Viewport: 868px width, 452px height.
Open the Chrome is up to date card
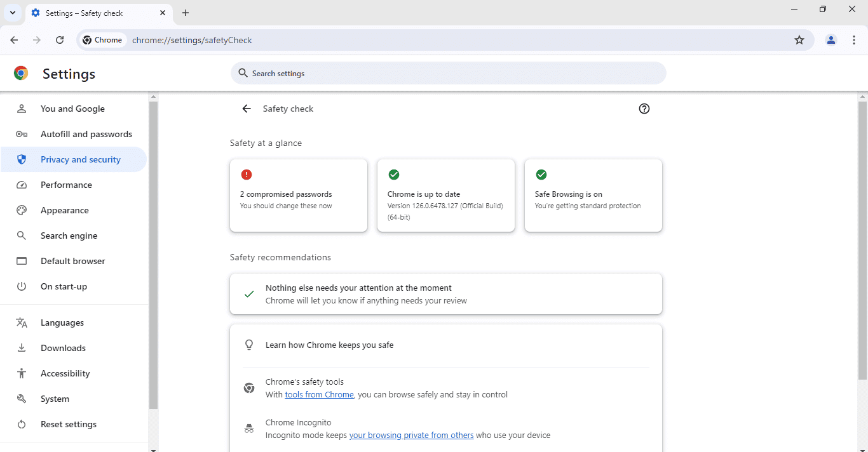(446, 196)
